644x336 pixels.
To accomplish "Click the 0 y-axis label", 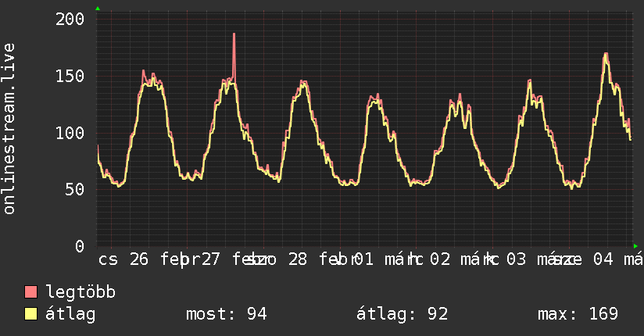I will [80, 246].
